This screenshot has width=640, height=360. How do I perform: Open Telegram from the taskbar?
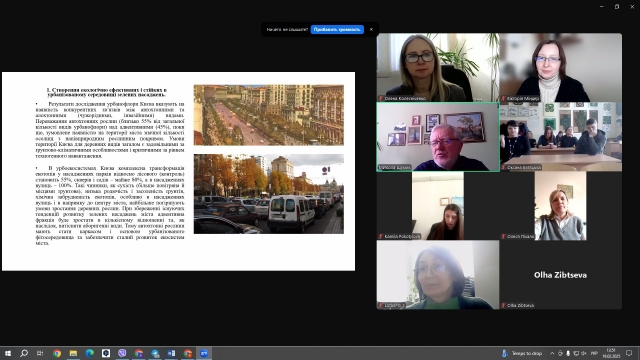155,353
